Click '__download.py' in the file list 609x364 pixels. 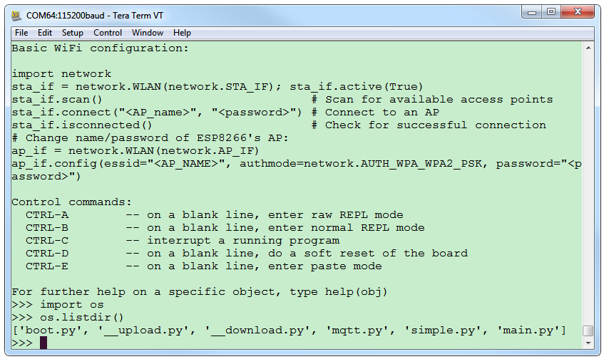260,331
